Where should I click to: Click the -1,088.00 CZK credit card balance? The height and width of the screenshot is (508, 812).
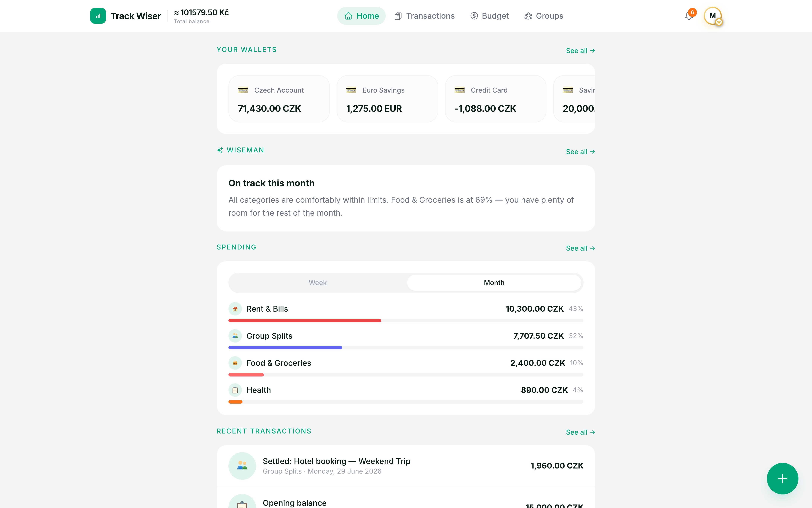point(485,109)
